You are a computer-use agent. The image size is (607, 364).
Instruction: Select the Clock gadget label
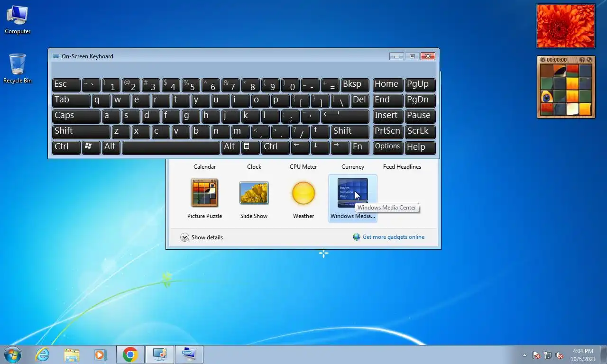(x=254, y=167)
